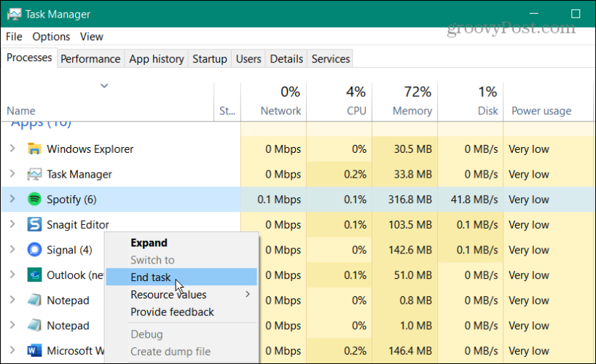Click the Task Manager title bar icon
Viewport: 596px width, 364px height.
coord(14,15)
